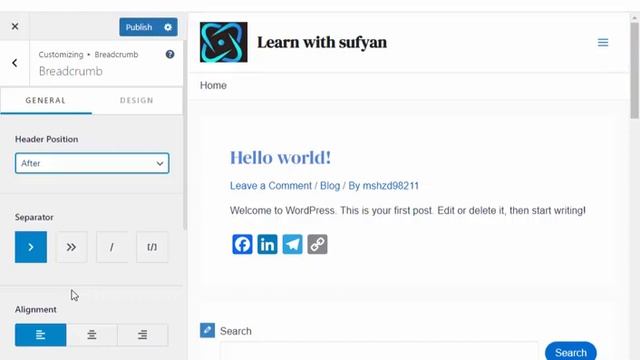Select the slash separator option

(111, 247)
